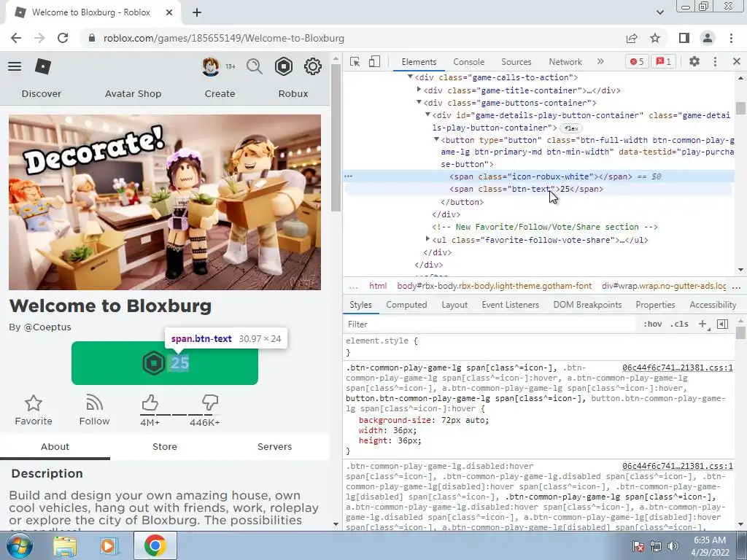Image resolution: width=747 pixels, height=560 pixels.
Task: Open DevTools settings gear
Action: point(694,61)
